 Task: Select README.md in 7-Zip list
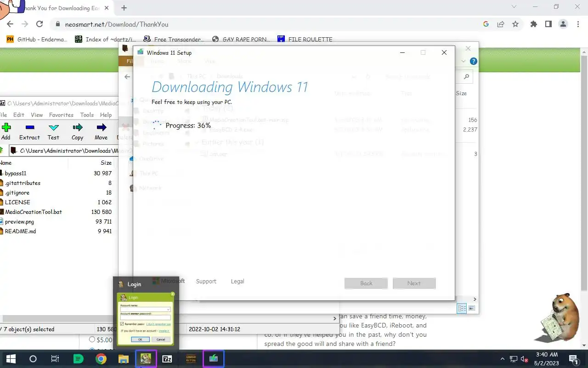click(20, 231)
